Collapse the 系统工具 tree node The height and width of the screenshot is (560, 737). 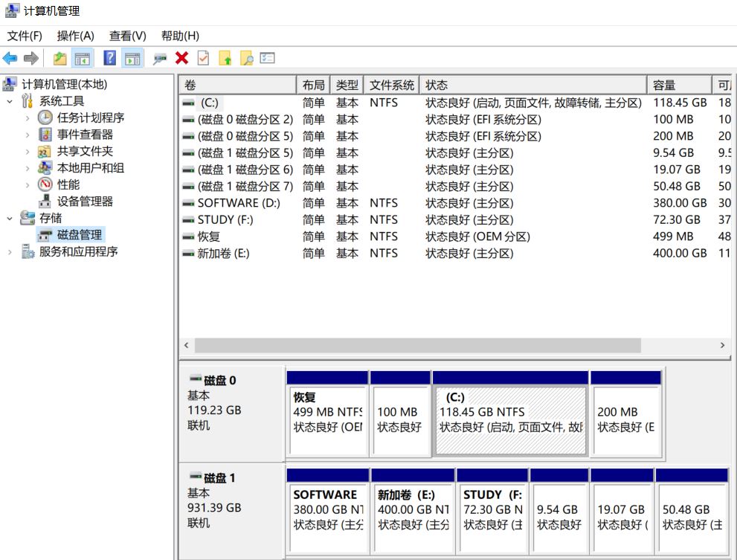pyautogui.click(x=10, y=101)
